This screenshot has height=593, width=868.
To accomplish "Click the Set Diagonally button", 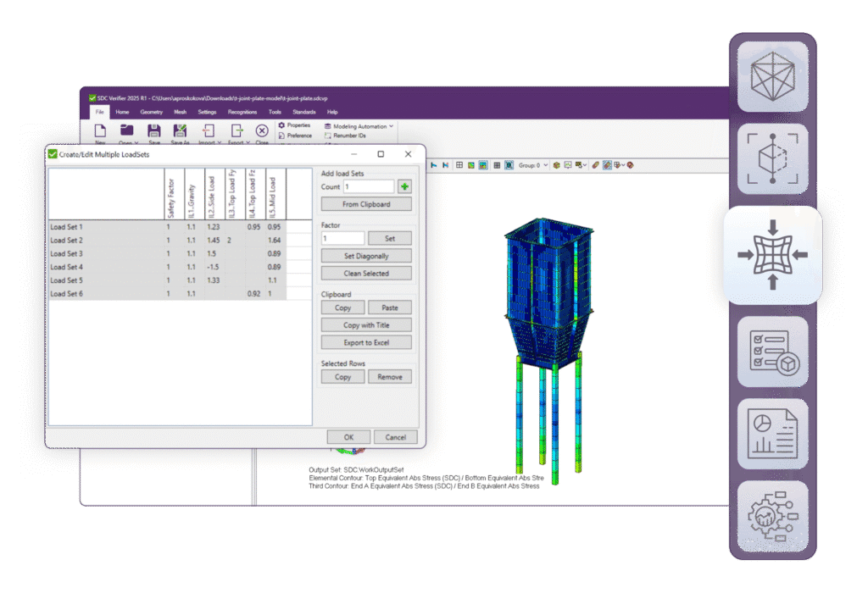I will (366, 256).
